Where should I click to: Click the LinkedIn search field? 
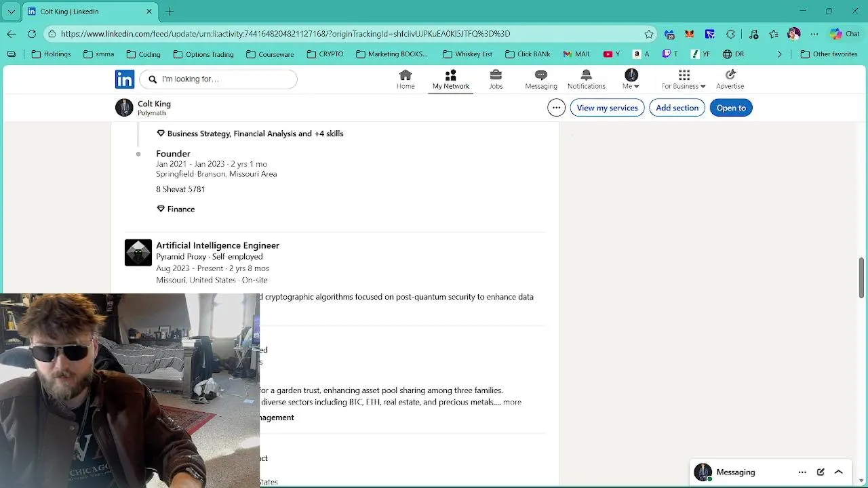218,79
